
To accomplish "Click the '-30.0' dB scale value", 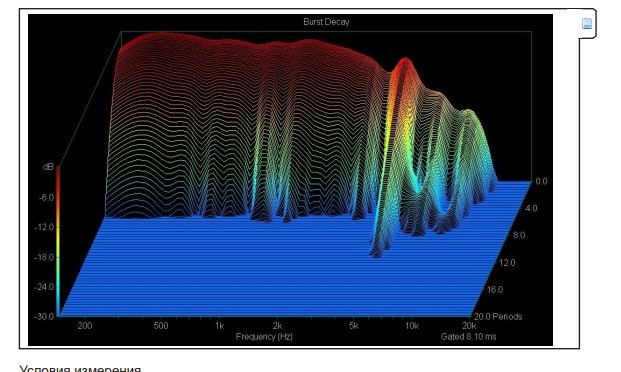I will tap(44, 317).
